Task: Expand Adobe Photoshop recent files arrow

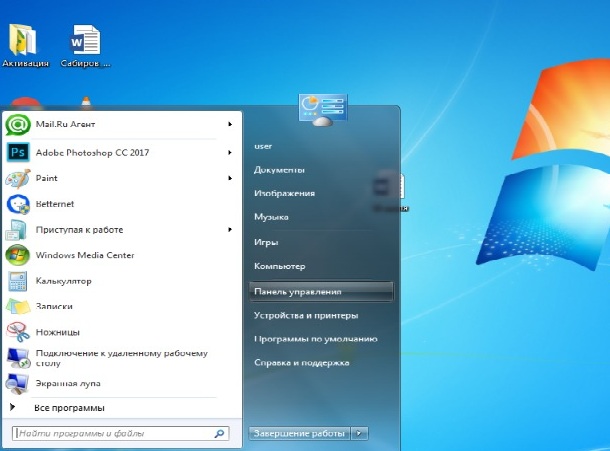Action: pyautogui.click(x=230, y=152)
